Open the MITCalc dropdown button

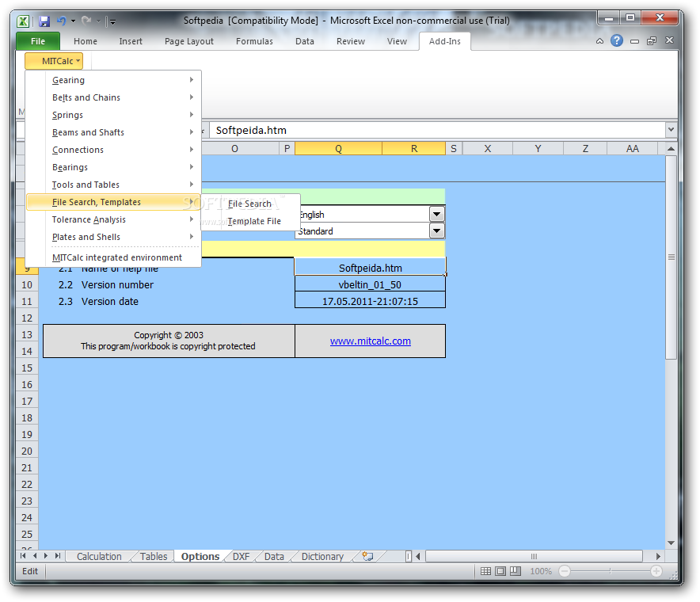pos(54,61)
